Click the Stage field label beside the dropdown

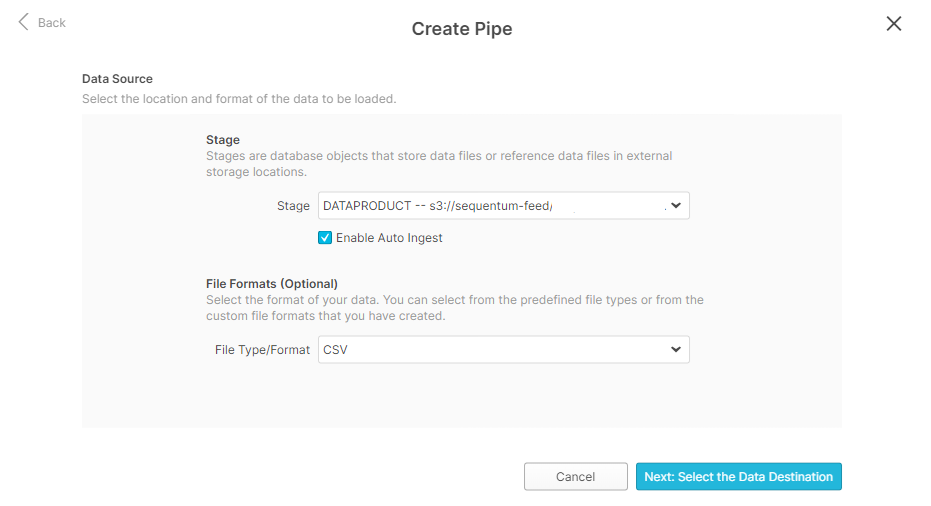pos(293,206)
